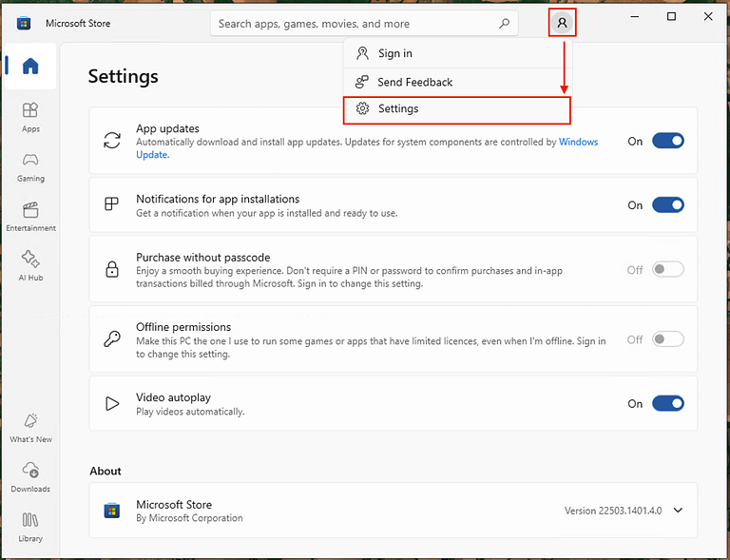730x560 pixels.
Task: Expand Microsoft Store version details chevron
Action: tap(678, 511)
